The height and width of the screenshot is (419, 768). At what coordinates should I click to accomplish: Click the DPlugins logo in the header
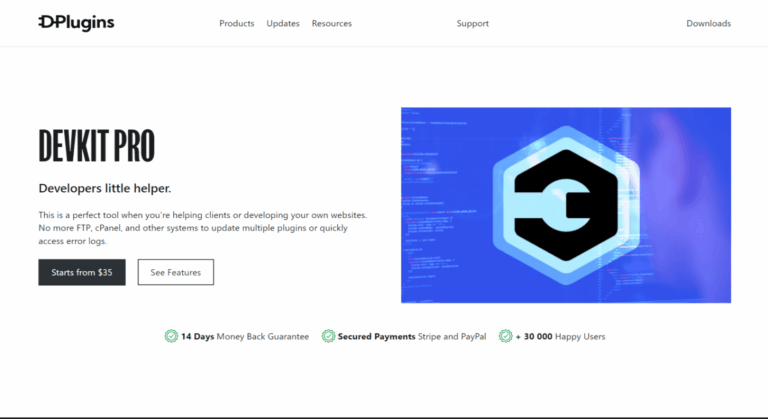pos(76,23)
